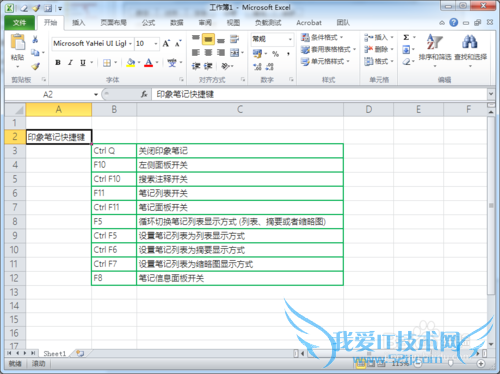Click Zoom In plus button

pos(481,364)
